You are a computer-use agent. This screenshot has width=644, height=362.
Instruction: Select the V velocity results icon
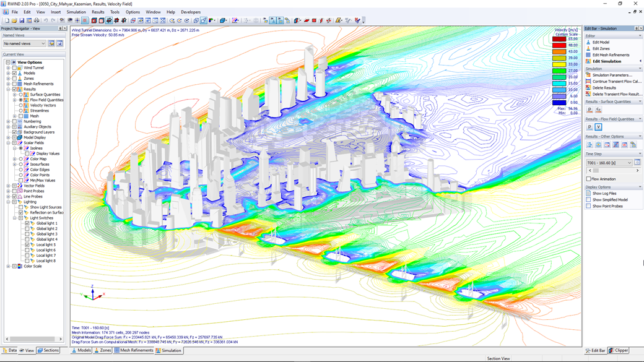click(x=598, y=126)
